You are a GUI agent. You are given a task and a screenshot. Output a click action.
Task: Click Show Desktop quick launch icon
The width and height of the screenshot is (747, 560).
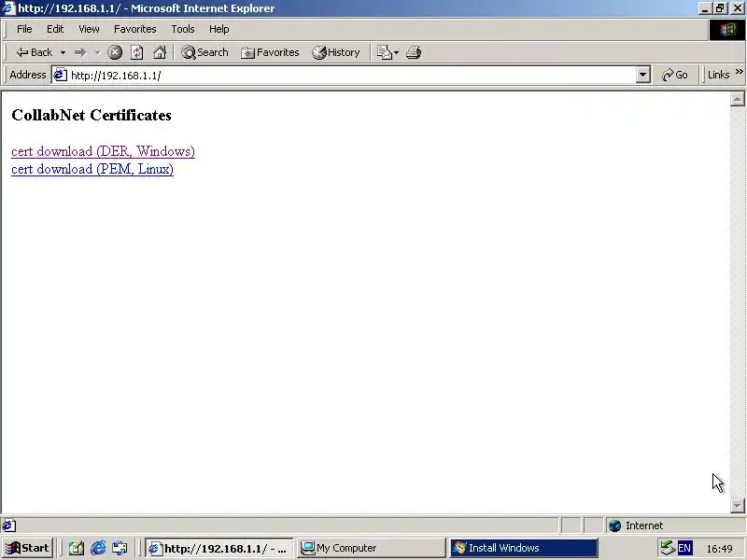(77, 548)
